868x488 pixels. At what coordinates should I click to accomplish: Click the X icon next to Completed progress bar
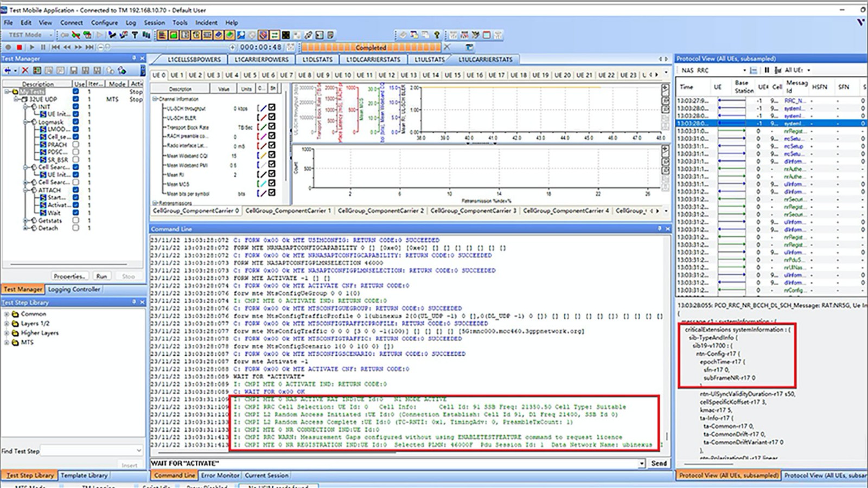click(x=447, y=47)
